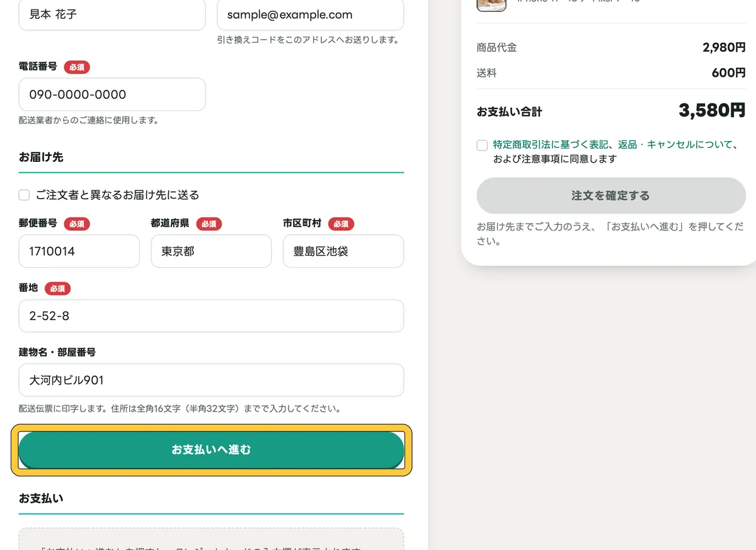Click the 送料 value 600円
Viewport: 756px width, 550px height.
click(x=729, y=73)
